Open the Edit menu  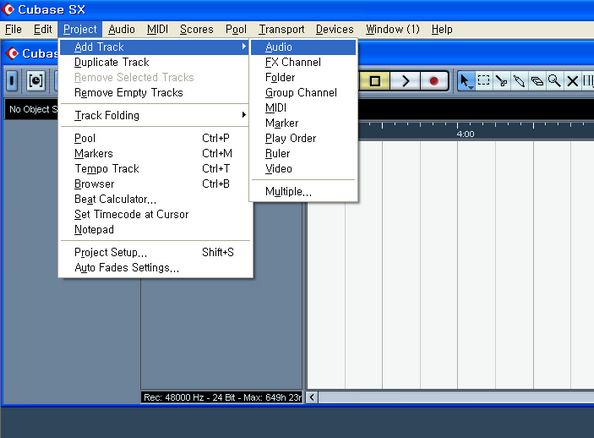(x=42, y=29)
